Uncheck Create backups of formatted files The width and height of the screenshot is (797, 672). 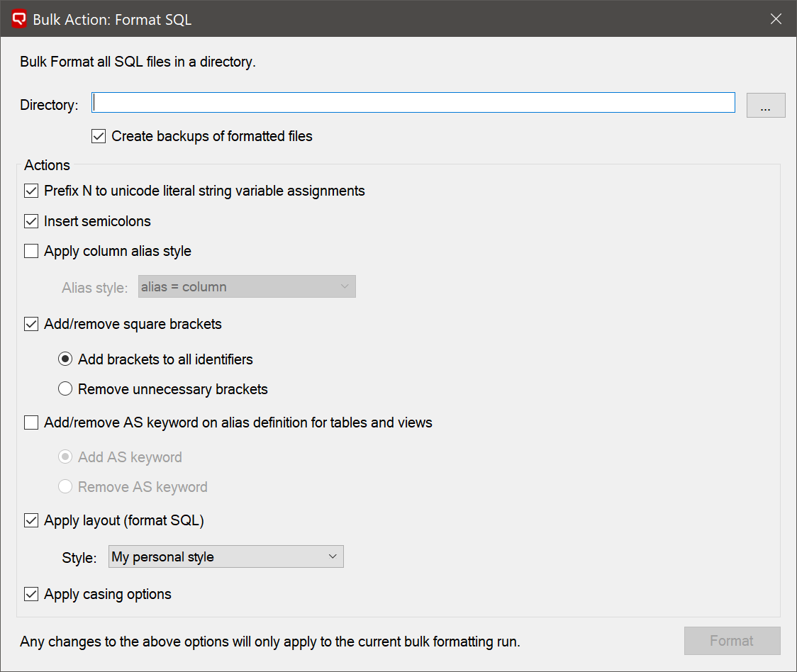click(99, 136)
